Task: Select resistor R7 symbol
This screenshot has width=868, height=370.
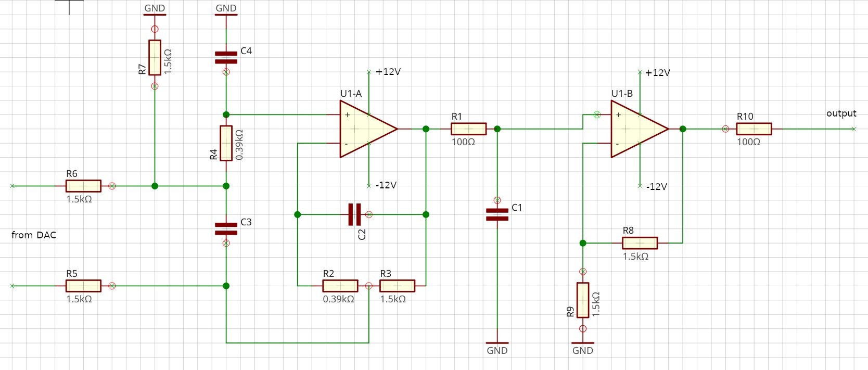Action: [x=155, y=57]
